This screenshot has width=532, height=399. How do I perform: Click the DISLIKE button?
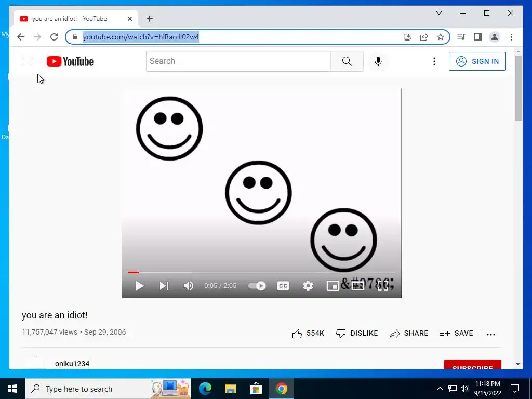point(356,333)
